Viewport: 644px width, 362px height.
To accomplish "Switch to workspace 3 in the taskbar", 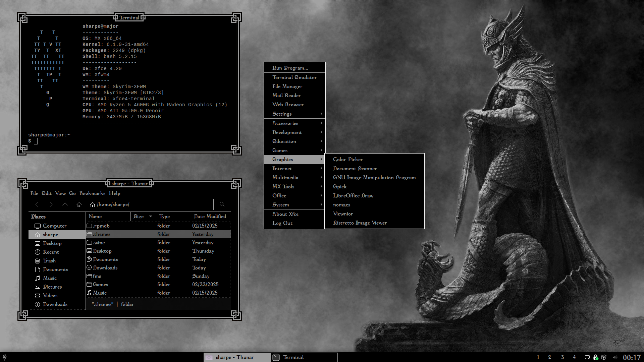I will [x=562, y=357].
